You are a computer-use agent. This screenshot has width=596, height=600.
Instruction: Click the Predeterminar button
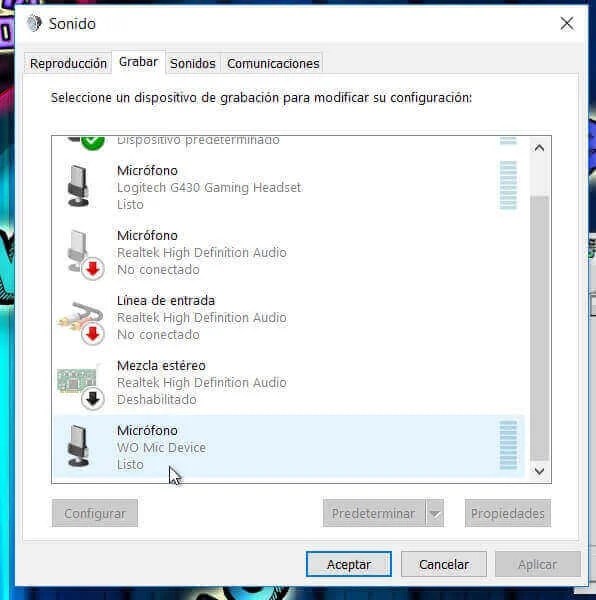pos(374,513)
